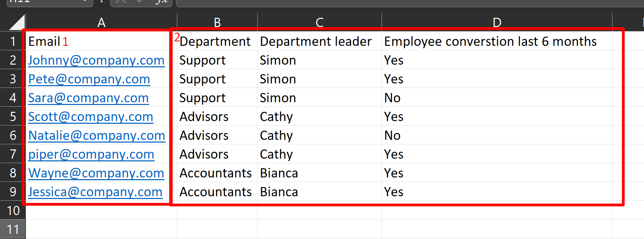
Task: Select Accountants cell in Jessica's row
Action: pos(217,191)
